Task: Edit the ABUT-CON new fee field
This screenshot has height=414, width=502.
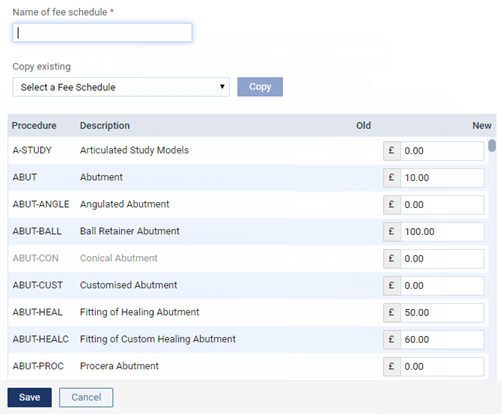Action: (442, 259)
